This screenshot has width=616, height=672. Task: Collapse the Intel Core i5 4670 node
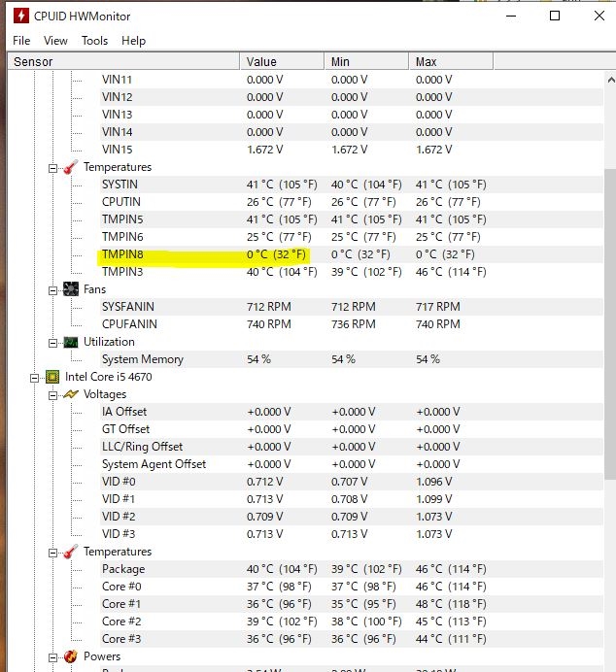click(x=34, y=378)
